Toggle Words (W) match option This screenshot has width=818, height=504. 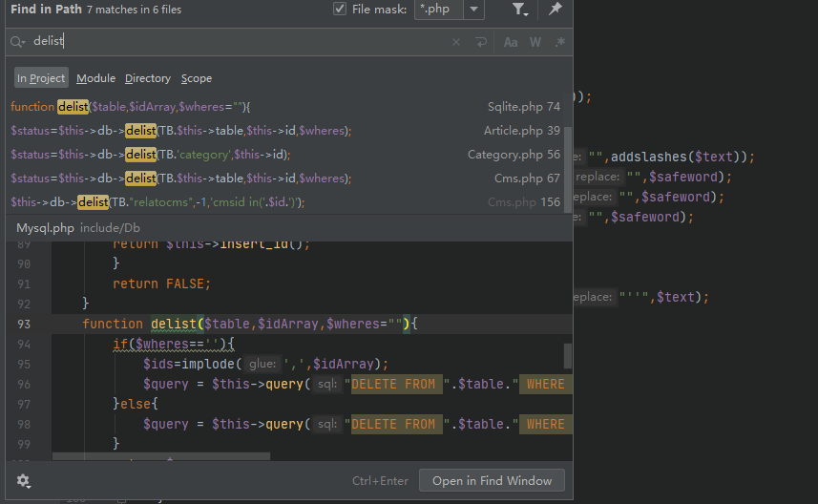pyautogui.click(x=535, y=42)
